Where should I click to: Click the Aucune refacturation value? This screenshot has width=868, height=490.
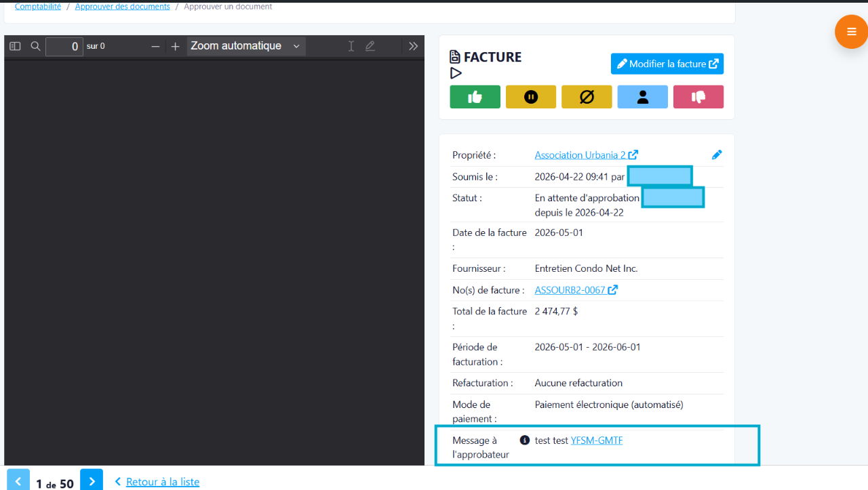point(578,383)
